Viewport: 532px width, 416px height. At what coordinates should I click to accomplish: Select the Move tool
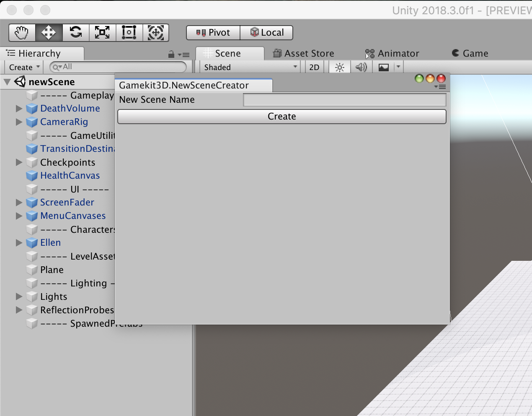pyautogui.click(x=49, y=33)
